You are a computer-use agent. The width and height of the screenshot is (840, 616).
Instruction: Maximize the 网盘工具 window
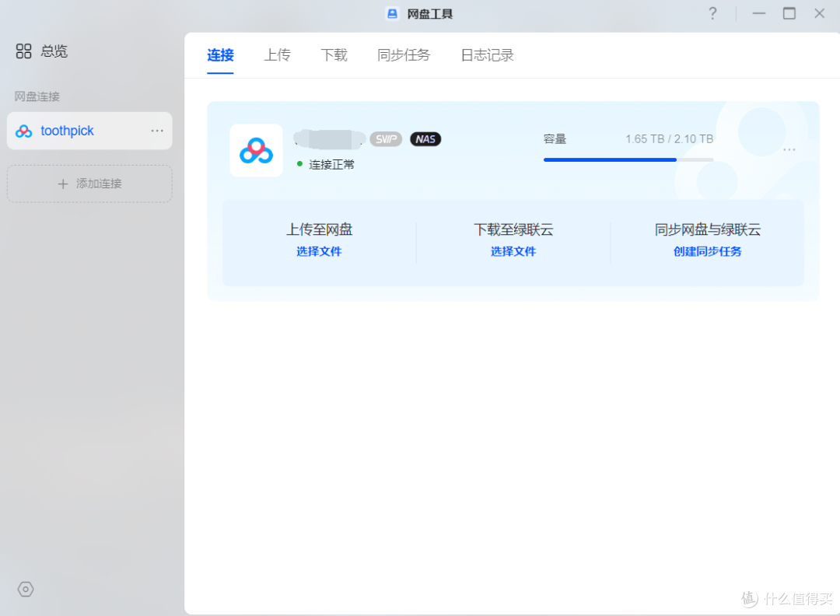point(789,13)
